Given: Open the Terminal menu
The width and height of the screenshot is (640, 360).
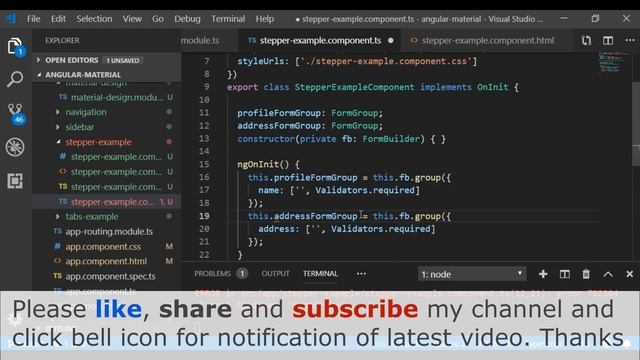Looking at the screenshot, I should (228, 19).
